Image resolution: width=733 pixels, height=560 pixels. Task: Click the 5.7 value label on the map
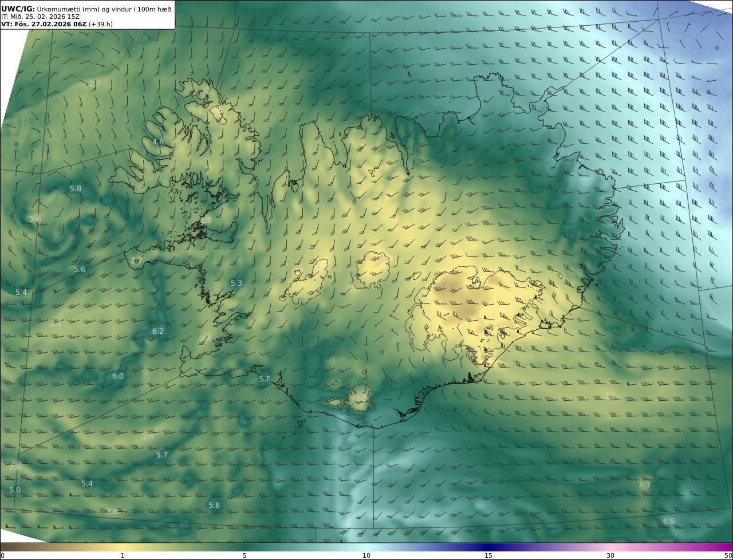click(162, 455)
